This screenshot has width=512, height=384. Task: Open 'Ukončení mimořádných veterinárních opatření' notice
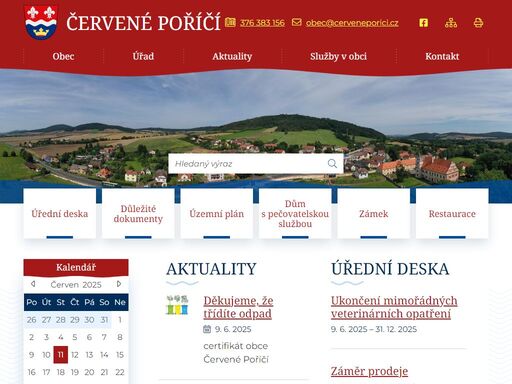[x=394, y=307]
